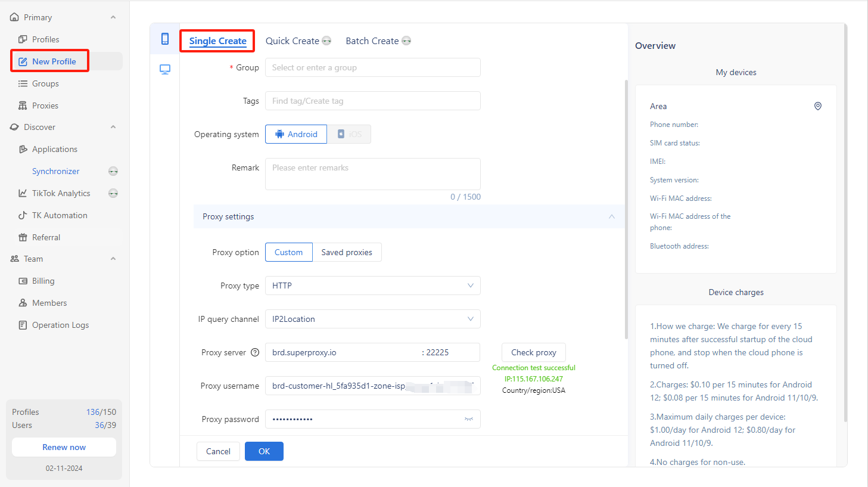Open TK Automation in the sidebar
Image resolution: width=868 pixels, height=487 pixels.
coord(60,215)
